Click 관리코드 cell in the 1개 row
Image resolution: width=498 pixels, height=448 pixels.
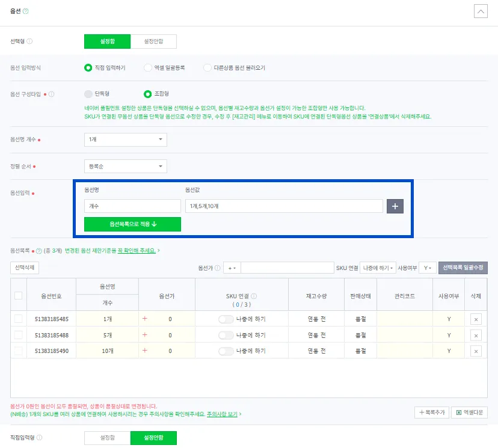[405, 319]
